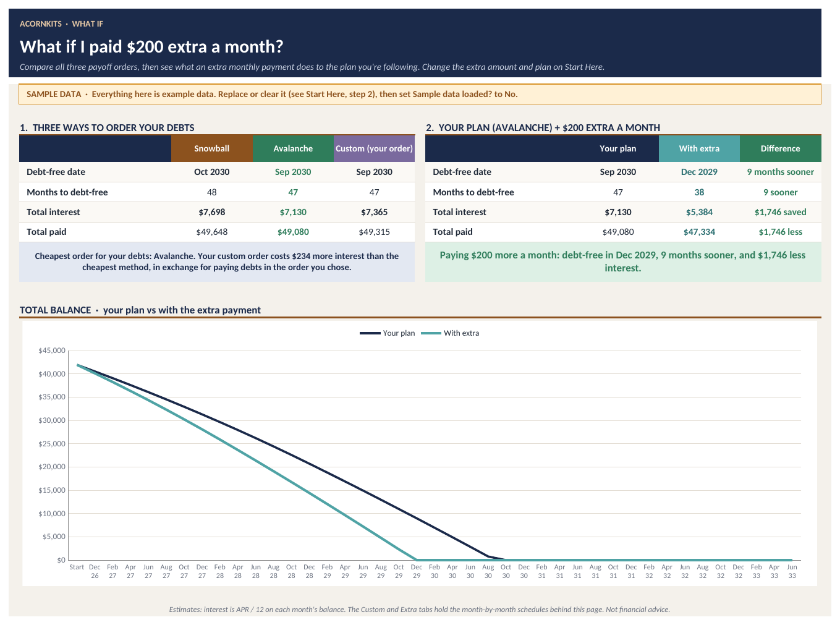Click the $5,384 total interest cell
The height and width of the screenshot is (625, 840).
tap(699, 212)
